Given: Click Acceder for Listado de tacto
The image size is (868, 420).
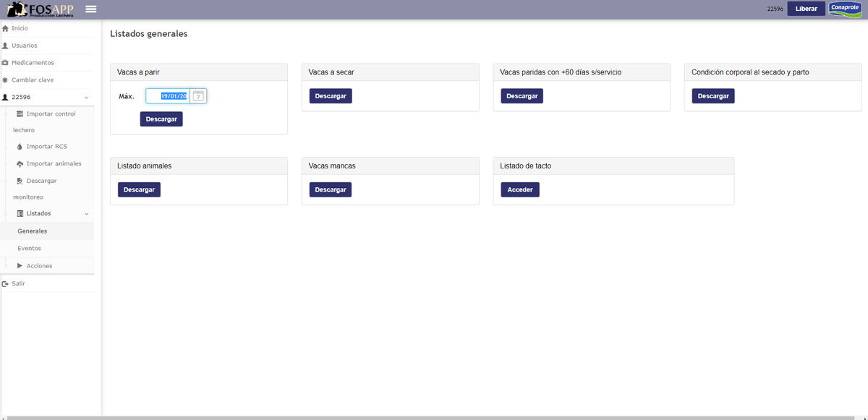Looking at the screenshot, I should pyautogui.click(x=520, y=189).
